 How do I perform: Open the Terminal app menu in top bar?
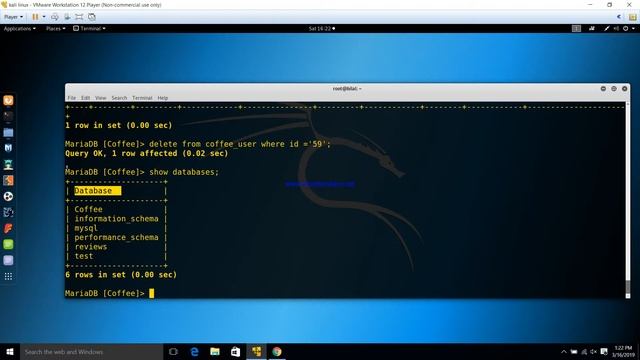[x=89, y=29]
